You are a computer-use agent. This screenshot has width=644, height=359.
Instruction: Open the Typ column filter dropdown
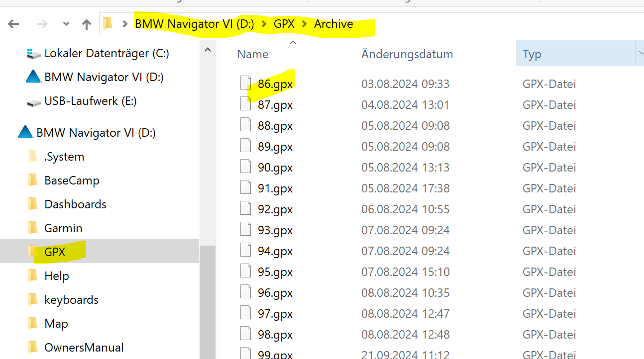pos(639,54)
